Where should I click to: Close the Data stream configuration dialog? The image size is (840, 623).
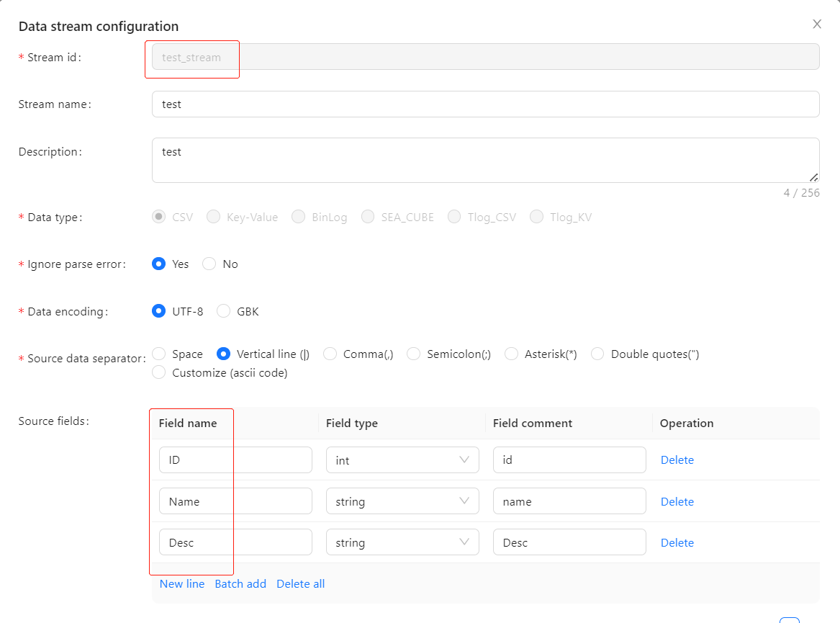pos(817,24)
